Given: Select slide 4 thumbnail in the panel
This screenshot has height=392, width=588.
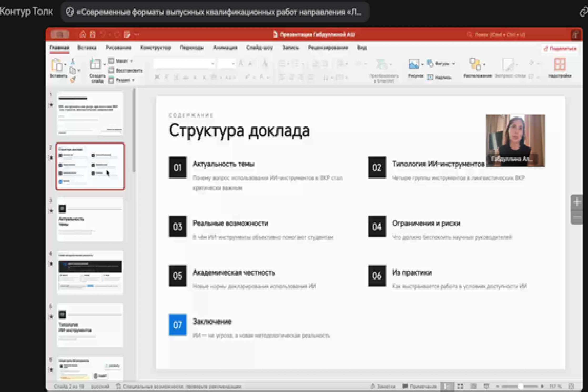Looking at the screenshot, I should click(90, 272).
